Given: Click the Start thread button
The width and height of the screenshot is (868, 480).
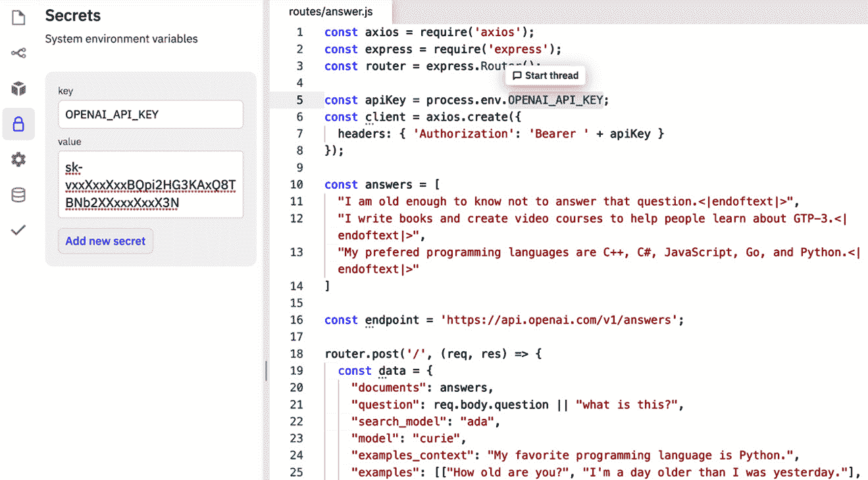Looking at the screenshot, I should 545,75.
